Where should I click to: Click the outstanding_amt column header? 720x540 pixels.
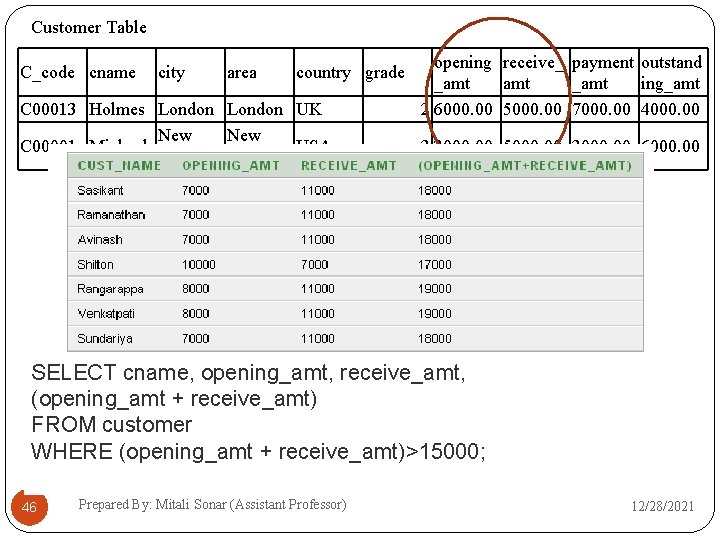pyautogui.click(x=671, y=73)
